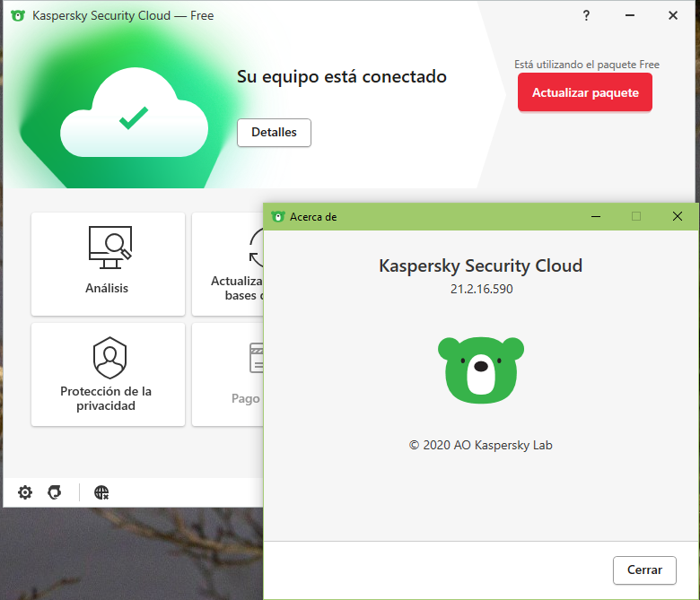The height and width of the screenshot is (600, 700).
Task: Click the Kaspersky bear icon in main title bar
Action: click(x=18, y=15)
